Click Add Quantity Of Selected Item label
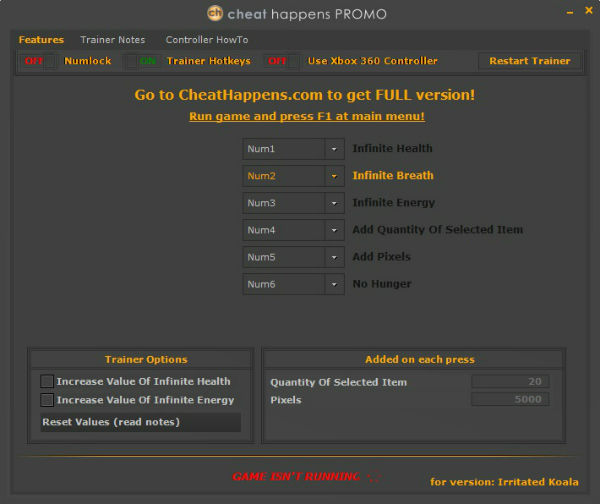The height and width of the screenshot is (504, 600). 438,230
